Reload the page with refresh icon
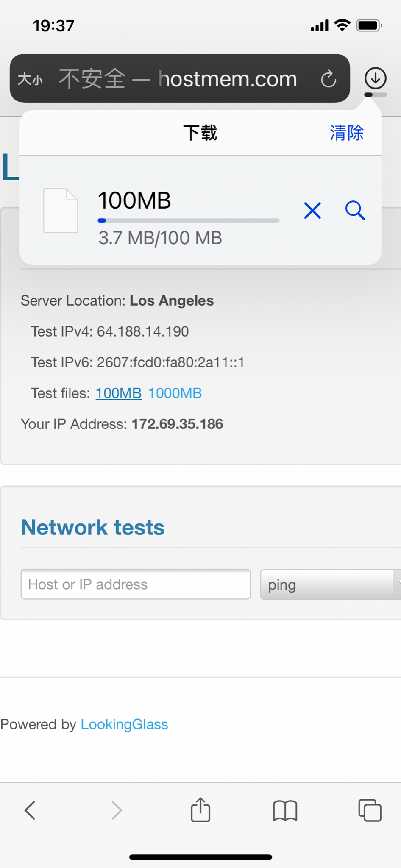Image resolution: width=401 pixels, height=868 pixels. point(328,79)
